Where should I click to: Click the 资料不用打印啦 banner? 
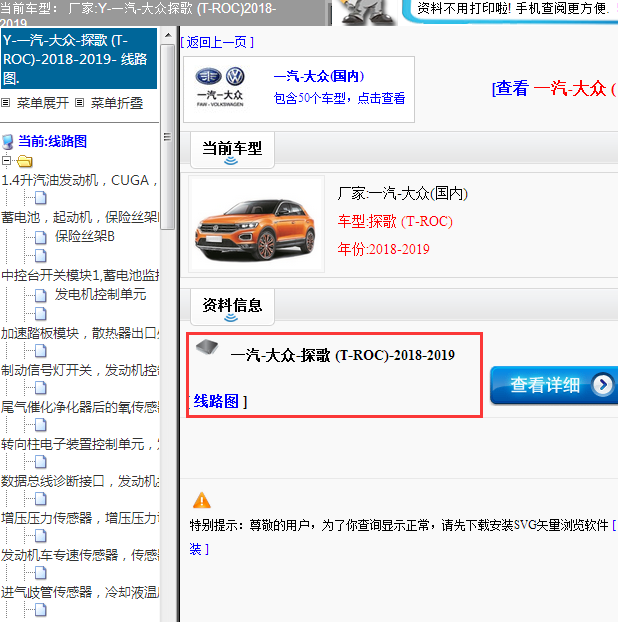pyautogui.click(x=511, y=11)
